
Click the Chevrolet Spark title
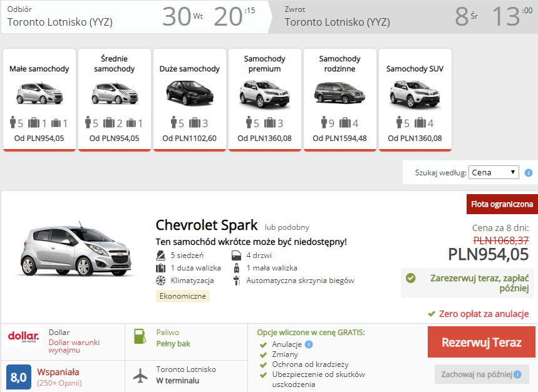point(207,225)
